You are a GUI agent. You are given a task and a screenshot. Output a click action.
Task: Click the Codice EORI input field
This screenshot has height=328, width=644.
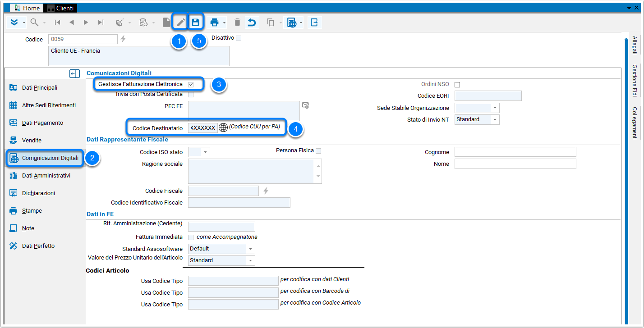click(x=488, y=96)
